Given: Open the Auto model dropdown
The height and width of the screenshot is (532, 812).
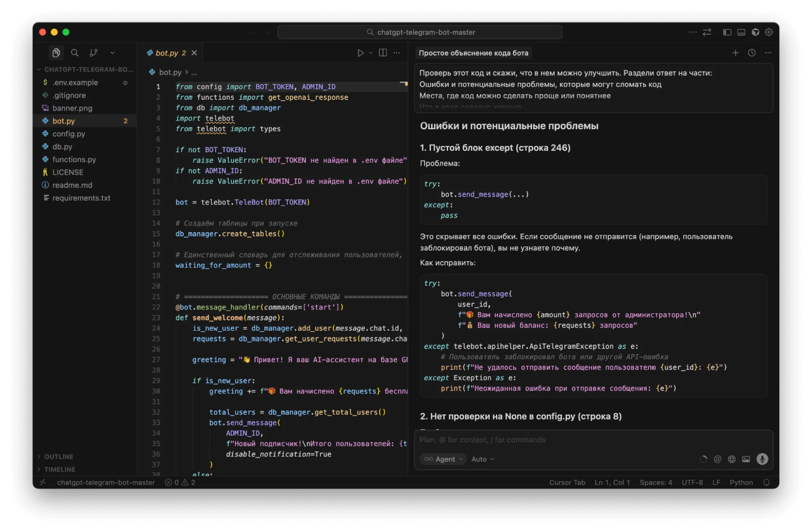Looking at the screenshot, I should (x=483, y=459).
